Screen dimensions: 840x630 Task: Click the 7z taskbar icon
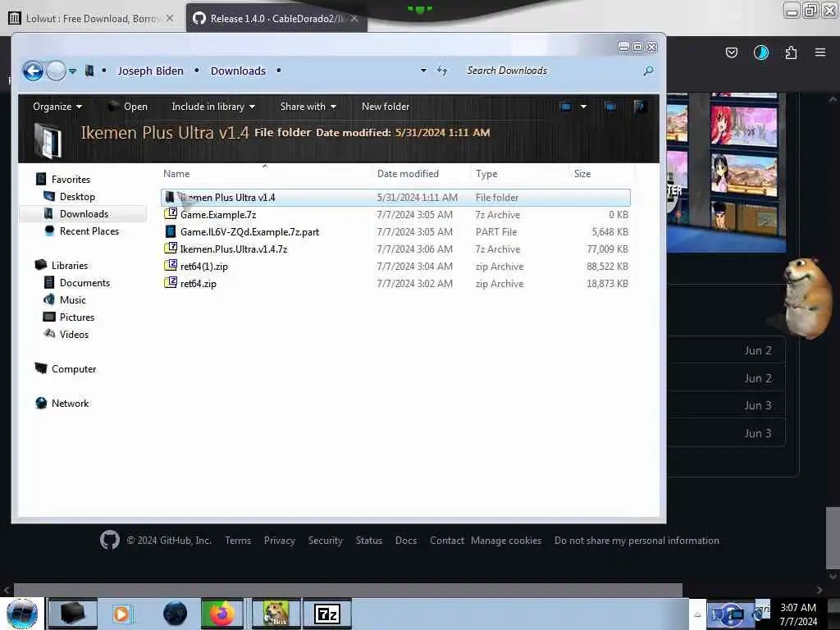pos(327,614)
